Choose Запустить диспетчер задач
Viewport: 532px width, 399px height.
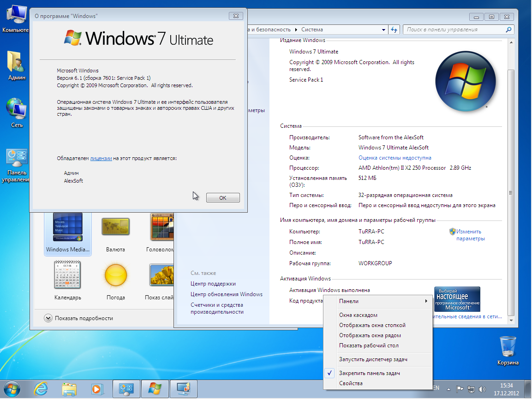378,359
